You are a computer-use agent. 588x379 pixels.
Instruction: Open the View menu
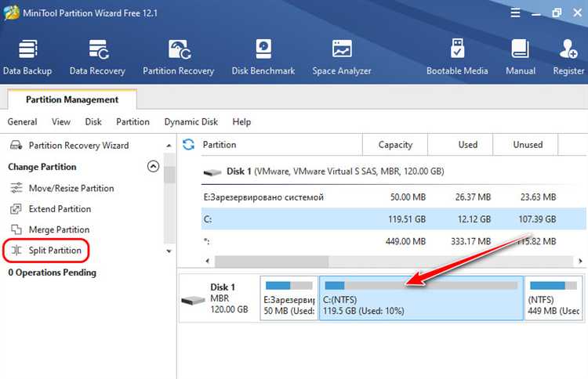pos(60,121)
